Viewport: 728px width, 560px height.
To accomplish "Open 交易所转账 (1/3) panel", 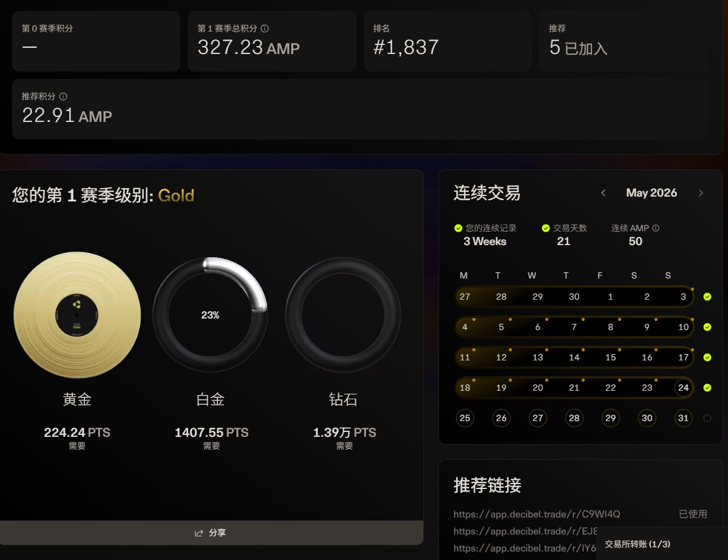I will point(662,544).
